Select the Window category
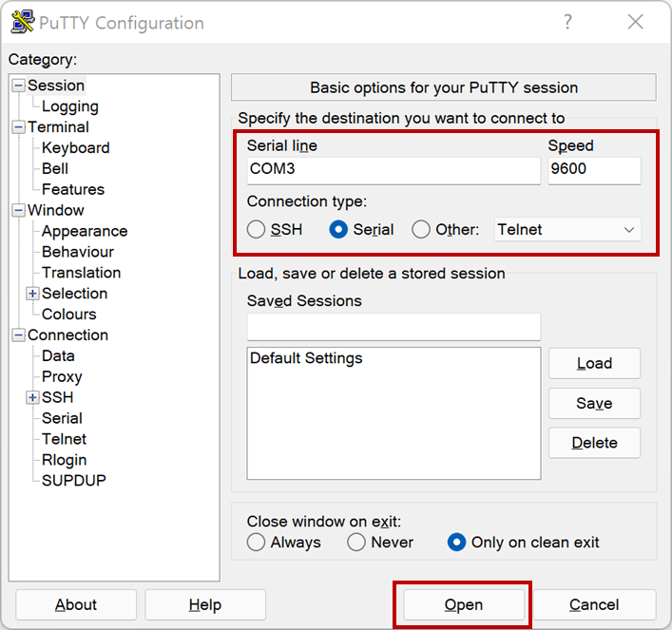 pos(56,210)
